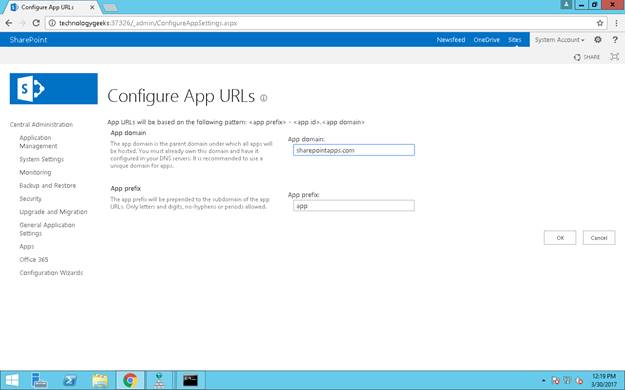Viewport: 625px width, 390px height.
Task: Open the Chrome three-dot menu
Action: tap(616, 23)
